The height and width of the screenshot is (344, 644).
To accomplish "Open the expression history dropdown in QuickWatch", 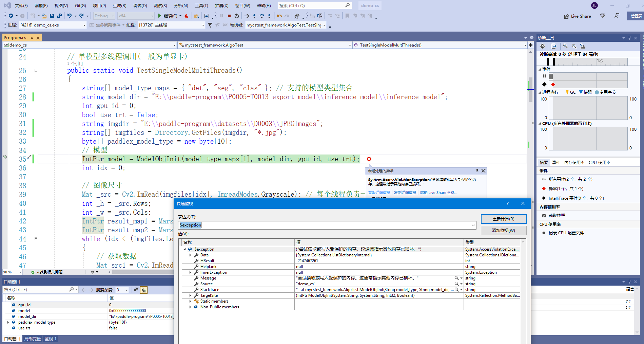I will click(x=473, y=225).
